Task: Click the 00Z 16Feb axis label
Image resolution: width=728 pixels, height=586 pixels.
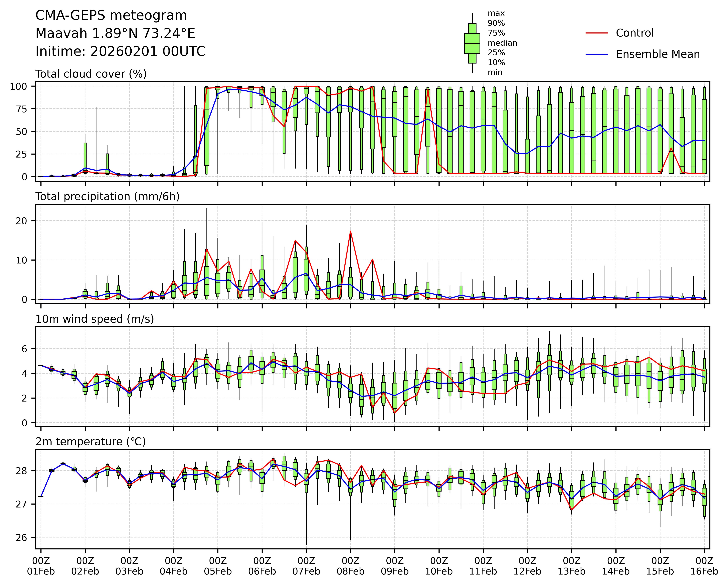Action: pos(704,566)
